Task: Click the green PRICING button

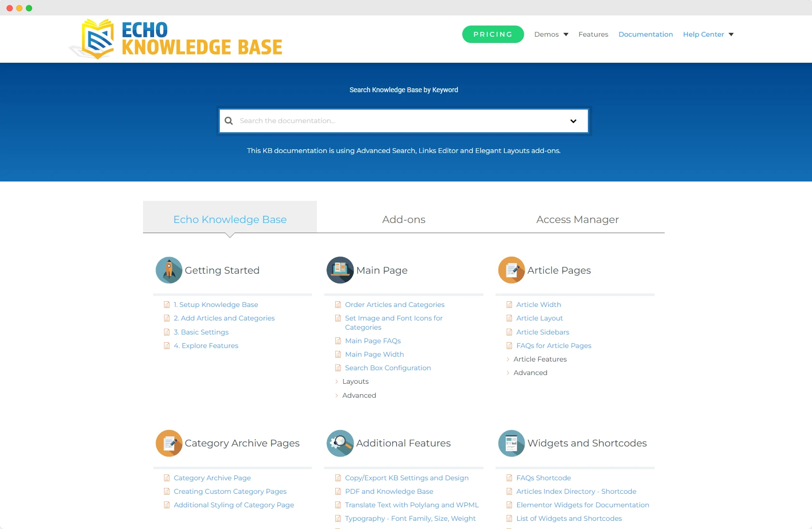Action: pos(493,34)
